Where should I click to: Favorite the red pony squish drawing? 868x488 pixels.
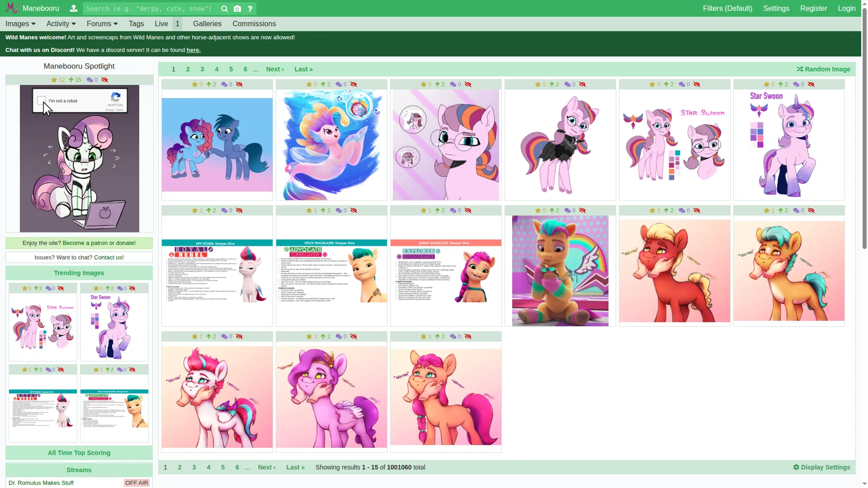[652, 211]
